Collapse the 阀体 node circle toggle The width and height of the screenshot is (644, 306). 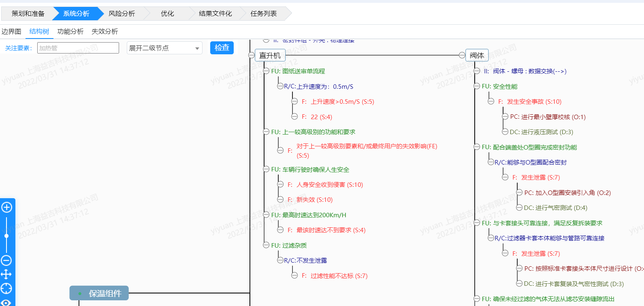[x=462, y=56]
